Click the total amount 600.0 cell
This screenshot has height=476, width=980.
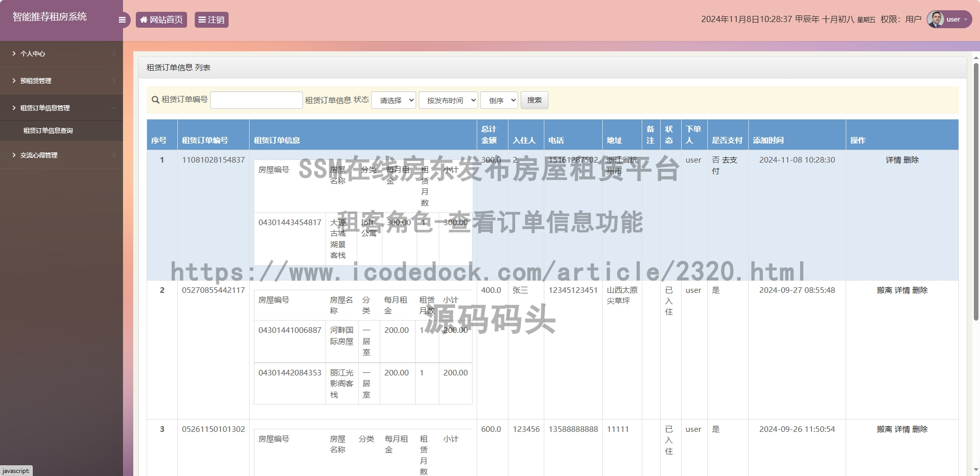point(491,429)
